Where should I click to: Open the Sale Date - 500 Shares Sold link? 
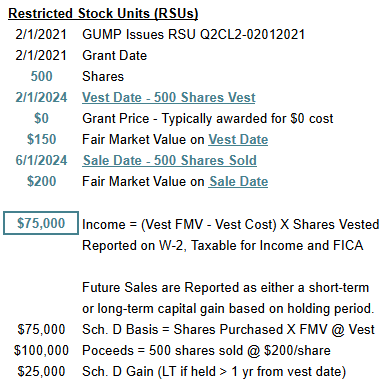click(169, 160)
